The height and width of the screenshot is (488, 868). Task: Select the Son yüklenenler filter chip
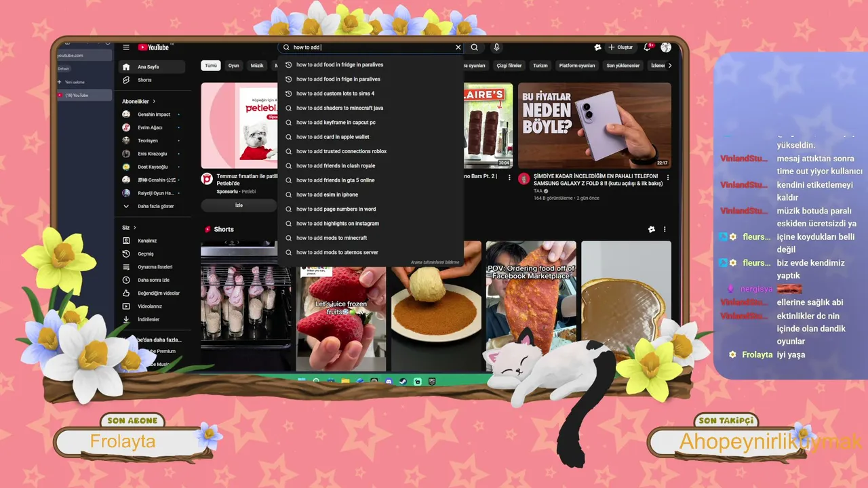pyautogui.click(x=623, y=66)
